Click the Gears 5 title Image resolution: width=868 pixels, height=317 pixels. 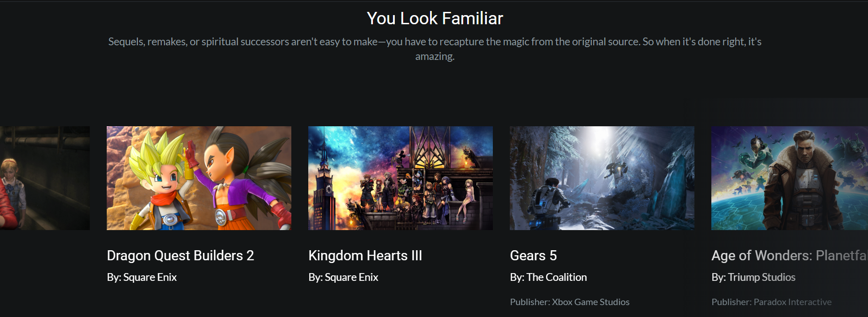coord(533,255)
